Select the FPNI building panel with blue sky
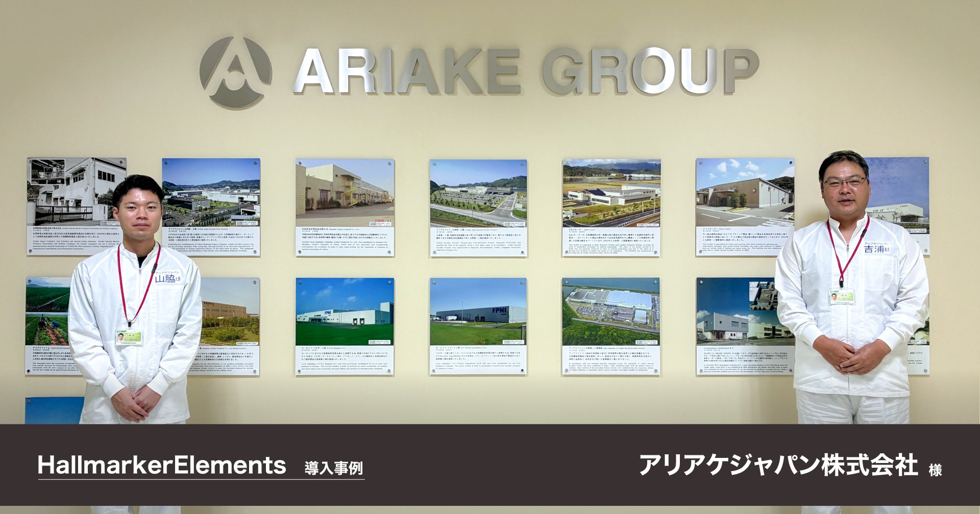This screenshot has width=980, height=514. [345, 327]
